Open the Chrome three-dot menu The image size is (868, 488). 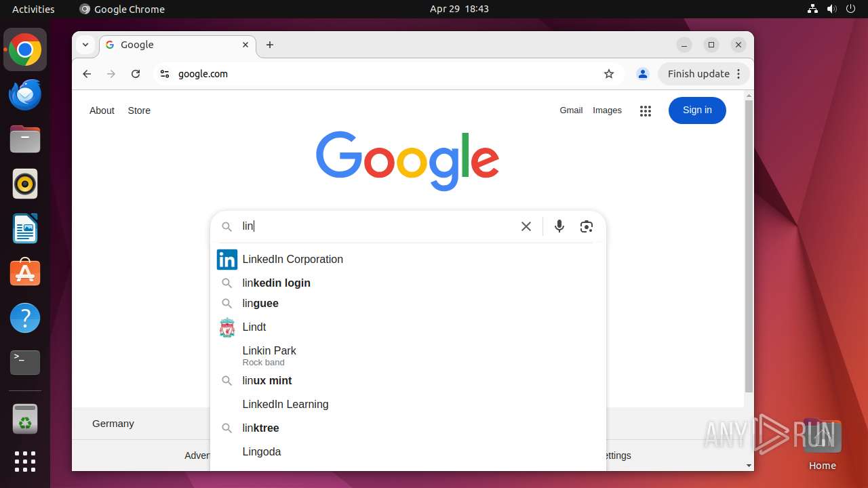pos(740,74)
